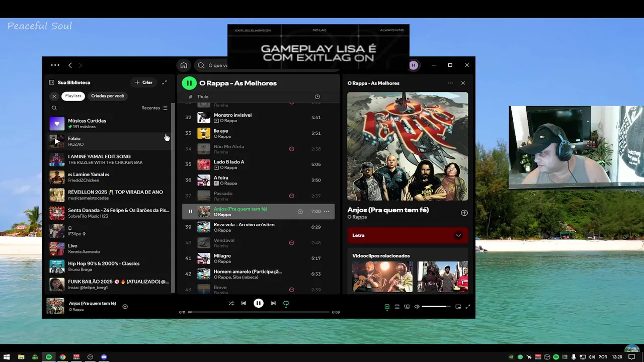The width and height of the screenshot is (644, 362).
Task: Play track Ile aye
Action: coord(258,133)
